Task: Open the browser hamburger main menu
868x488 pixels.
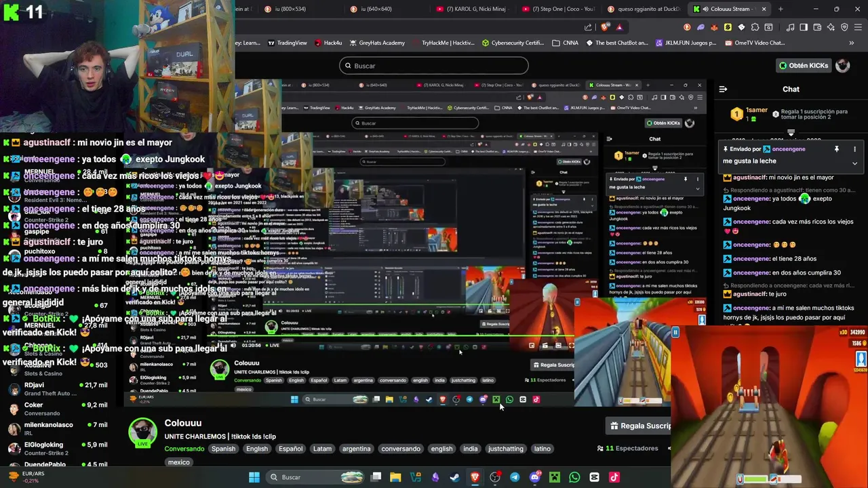Action: pos(858,27)
